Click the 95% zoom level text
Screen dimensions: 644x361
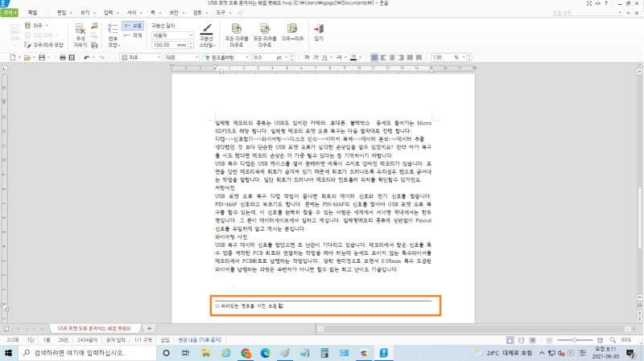click(x=626, y=340)
